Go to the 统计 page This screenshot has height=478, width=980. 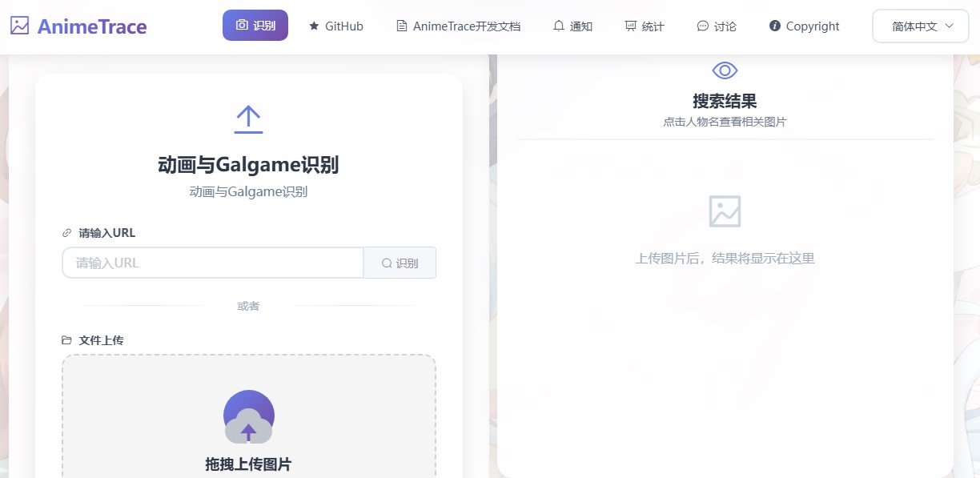tap(653, 26)
